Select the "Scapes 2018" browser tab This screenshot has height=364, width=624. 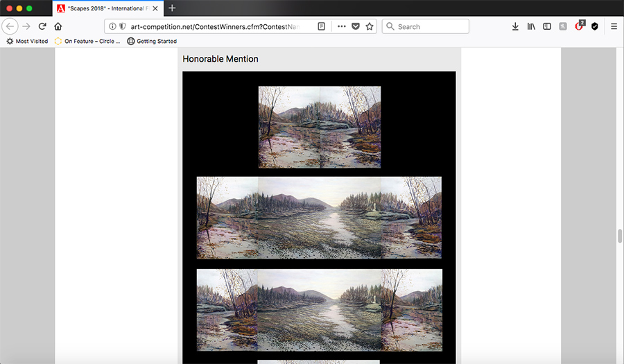(108, 8)
